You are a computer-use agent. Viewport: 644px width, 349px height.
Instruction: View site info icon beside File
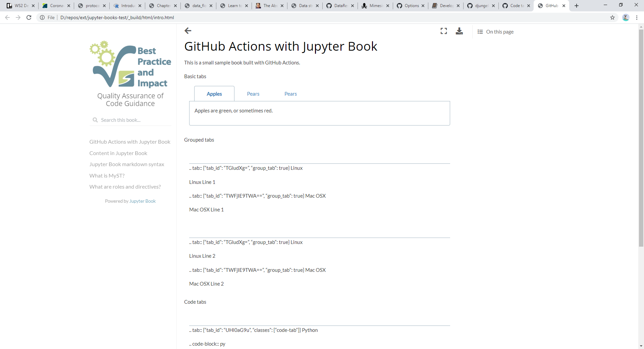pos(42,17)
